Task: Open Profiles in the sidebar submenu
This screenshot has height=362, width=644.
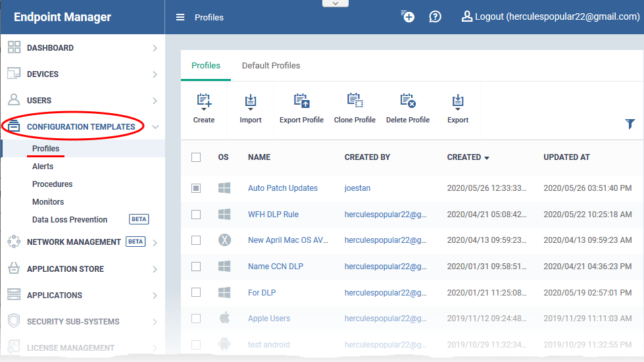Action: (x=45, y=148)
